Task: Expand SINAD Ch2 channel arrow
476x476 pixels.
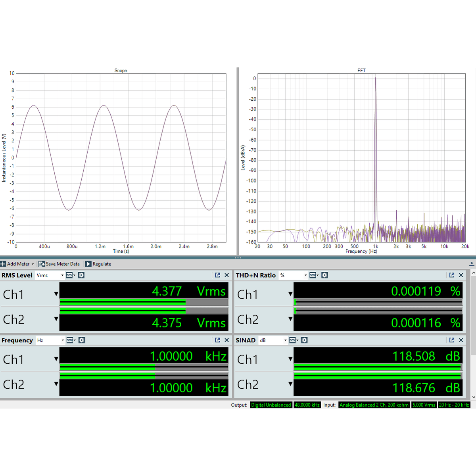Action: click(x=290, y=384)
